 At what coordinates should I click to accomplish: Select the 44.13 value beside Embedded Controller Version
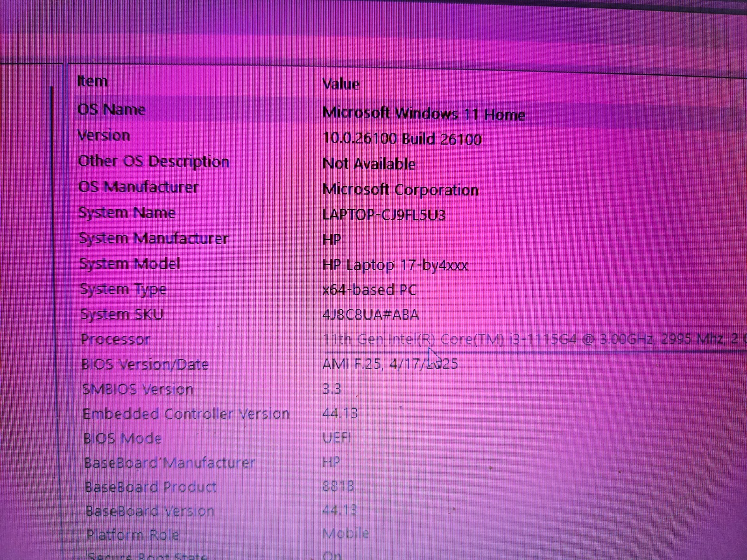click(x=340, y=413)
